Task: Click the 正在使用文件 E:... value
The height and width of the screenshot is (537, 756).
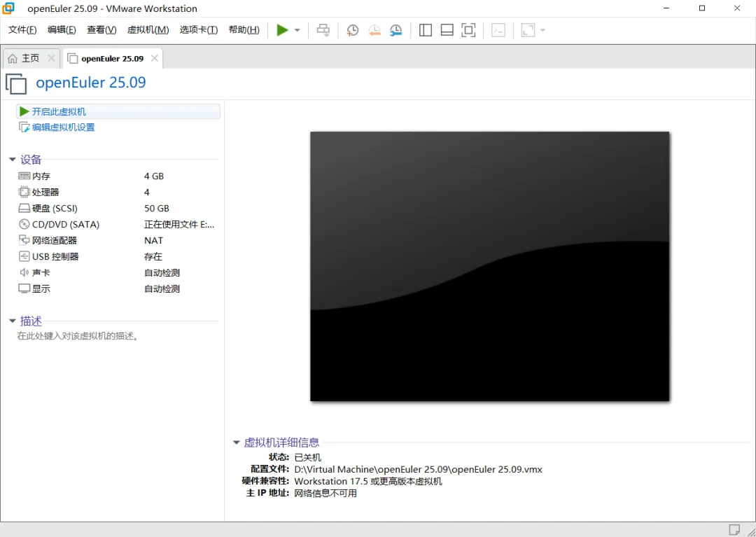Action: (x=179, y=225)
